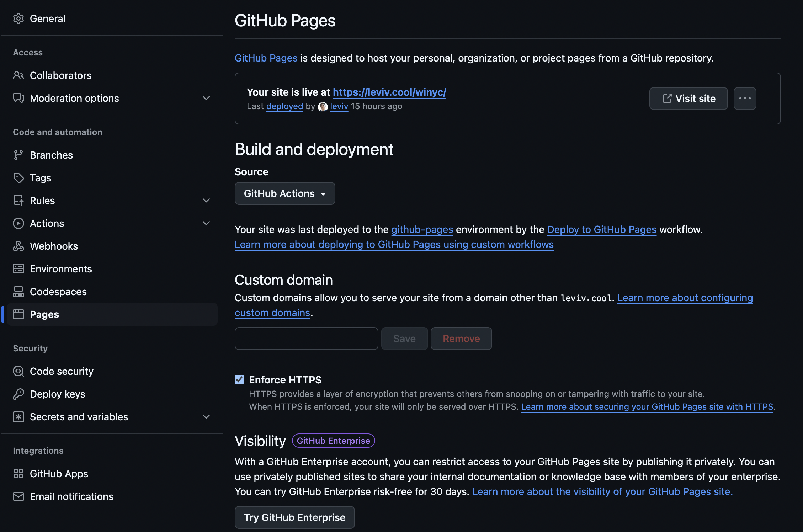Click the Tags label icon
The height and width of the screenshot is (532, 803).
coord(18,178)
